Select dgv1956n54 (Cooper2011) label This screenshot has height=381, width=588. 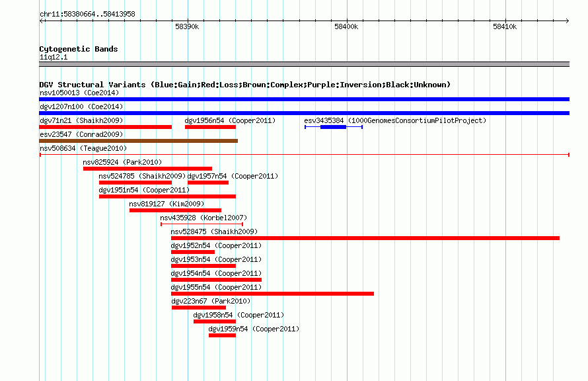[x=230, y=120]
